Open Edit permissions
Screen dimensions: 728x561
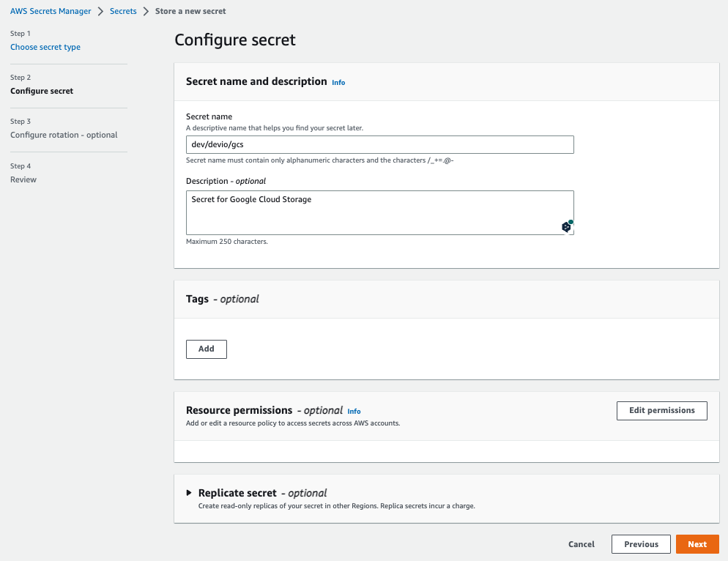661,411
